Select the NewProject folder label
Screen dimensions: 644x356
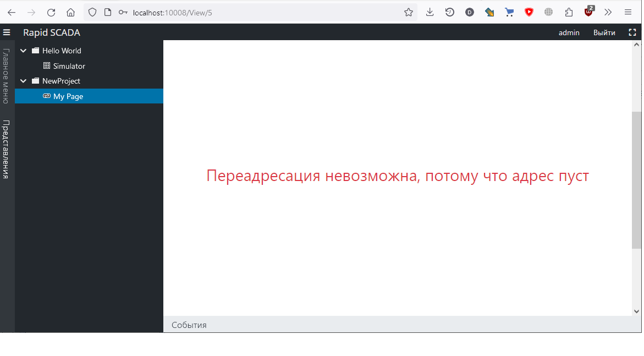pyautogui.click(x=61, y=81)
